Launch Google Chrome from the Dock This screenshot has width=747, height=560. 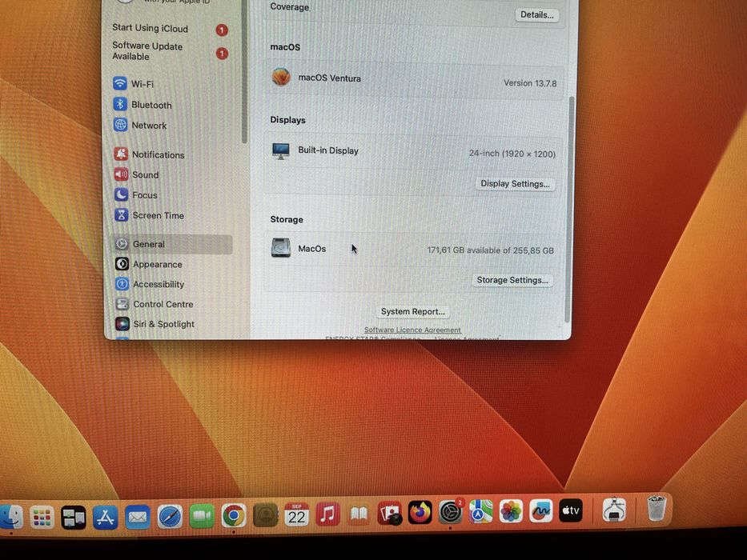coord(234,516)
